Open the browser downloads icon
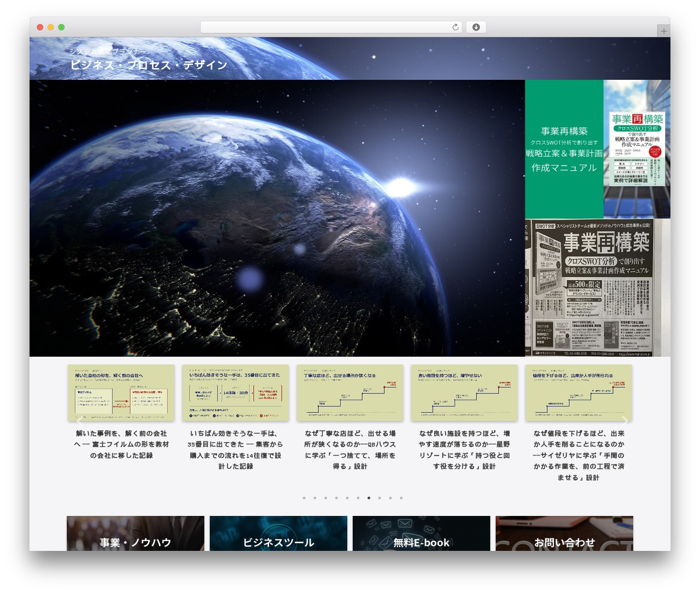Screen dimensions: 700x593 [x=476, y=27]
